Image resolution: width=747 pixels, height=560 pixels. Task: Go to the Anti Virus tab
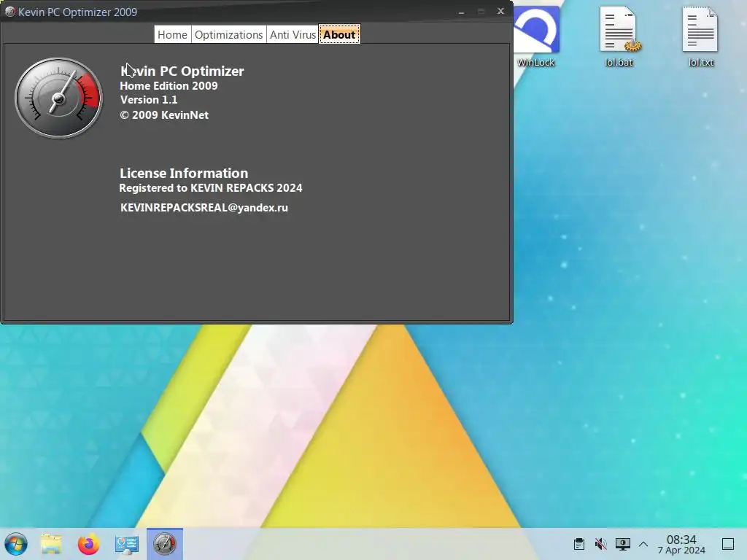coord(293,35)
